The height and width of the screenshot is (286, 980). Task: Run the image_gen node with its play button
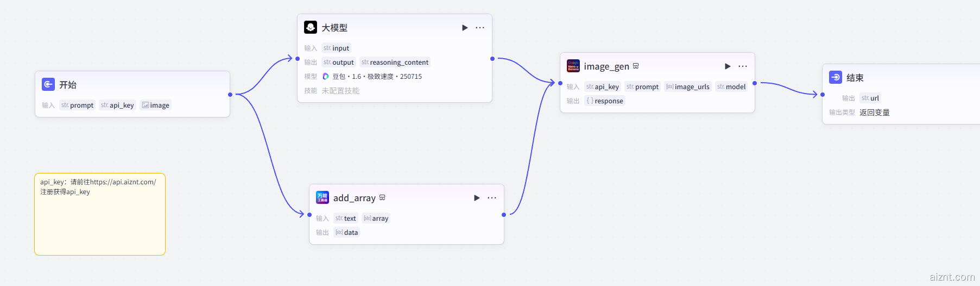pyautogui.click(x=728, y=66)
